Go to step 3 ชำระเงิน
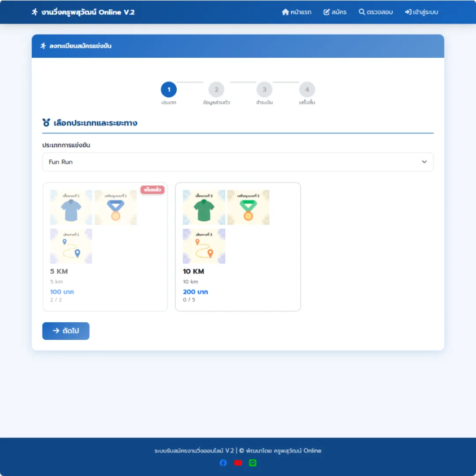 [x=264, y=89]
